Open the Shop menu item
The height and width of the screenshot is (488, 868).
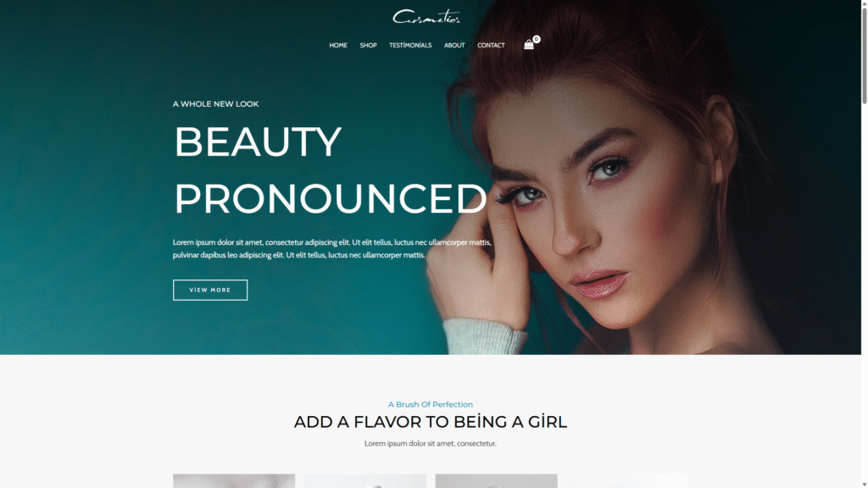pyautogui.click(x=368, y=46)
